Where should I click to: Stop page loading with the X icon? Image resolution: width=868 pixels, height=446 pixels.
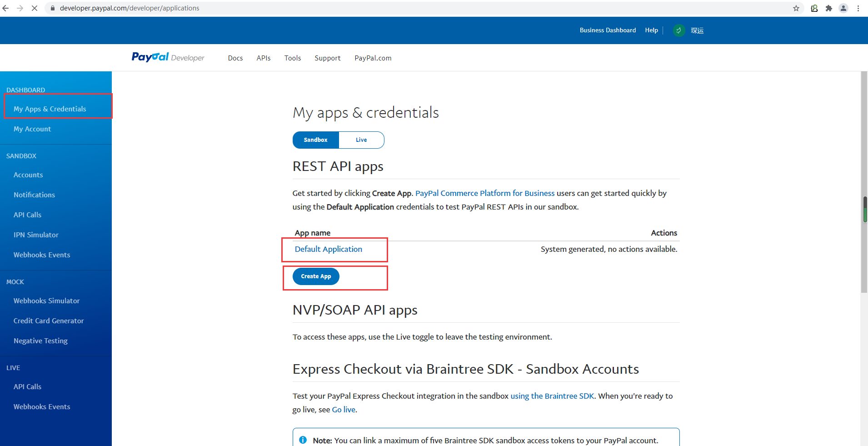pyautogui.click(x=35, y=8)
